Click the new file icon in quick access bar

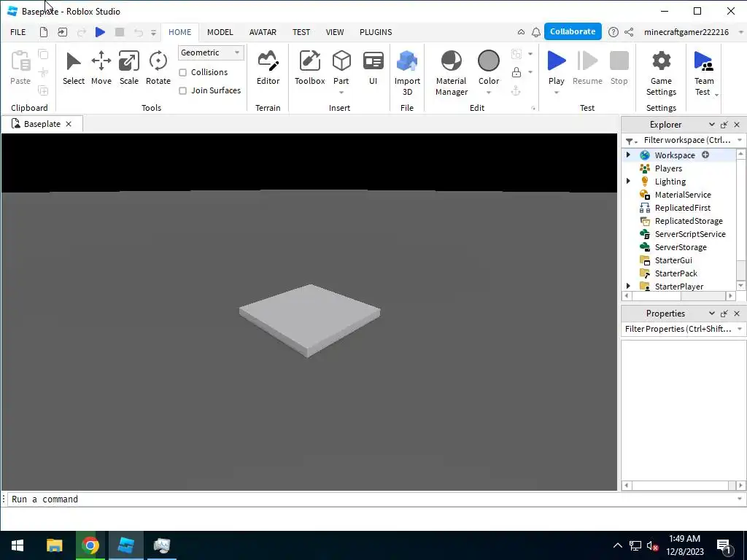pyautogui.click(x=43, y=32)
